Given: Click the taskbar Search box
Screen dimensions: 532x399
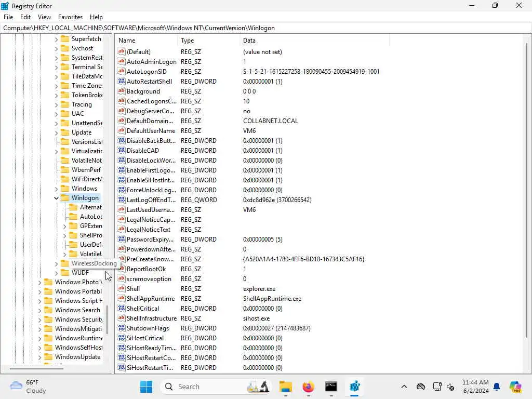Looking at the screenshot, I should 217,387.
